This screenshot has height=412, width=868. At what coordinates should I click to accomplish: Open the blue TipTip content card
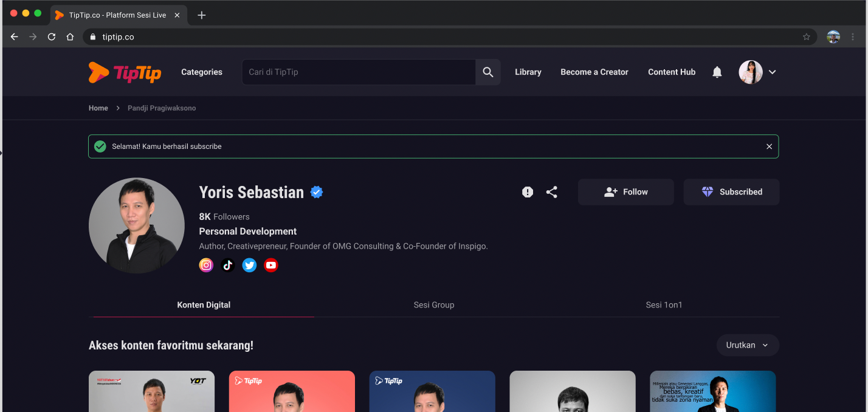(432, 391)
